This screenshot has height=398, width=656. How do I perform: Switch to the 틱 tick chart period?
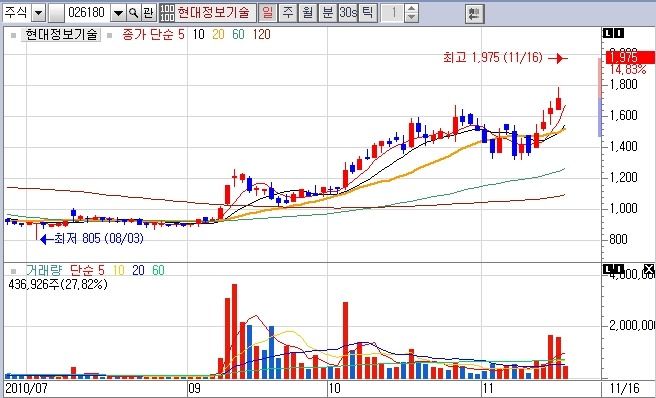[368, 13]
